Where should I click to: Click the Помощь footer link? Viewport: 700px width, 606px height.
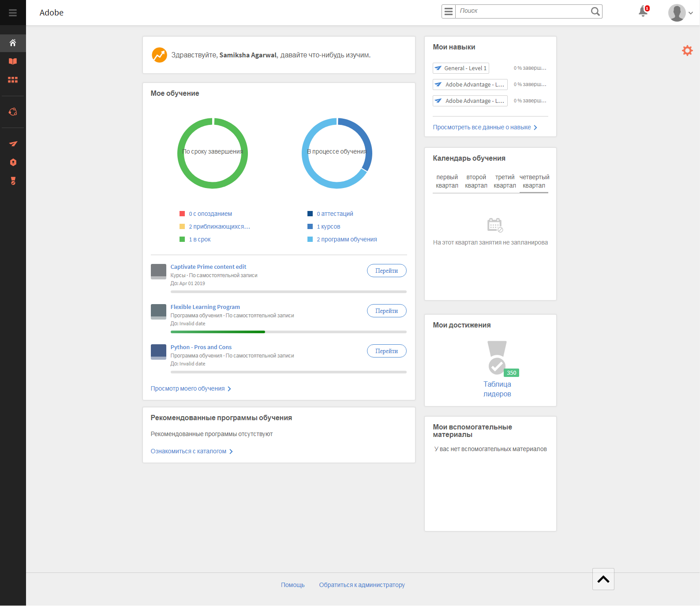(293, 585)
